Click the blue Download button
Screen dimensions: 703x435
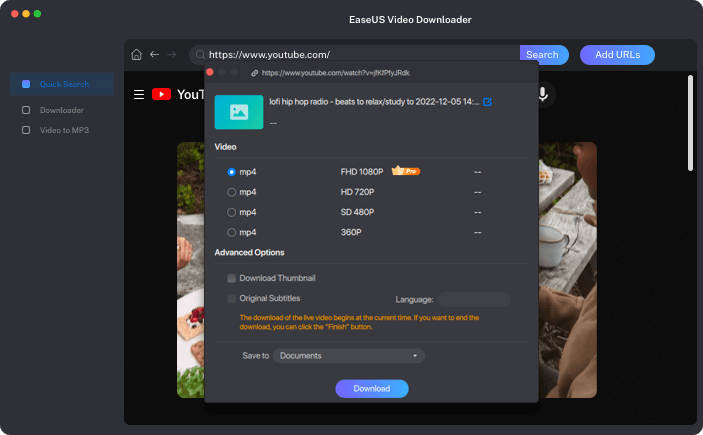(371, 388)
